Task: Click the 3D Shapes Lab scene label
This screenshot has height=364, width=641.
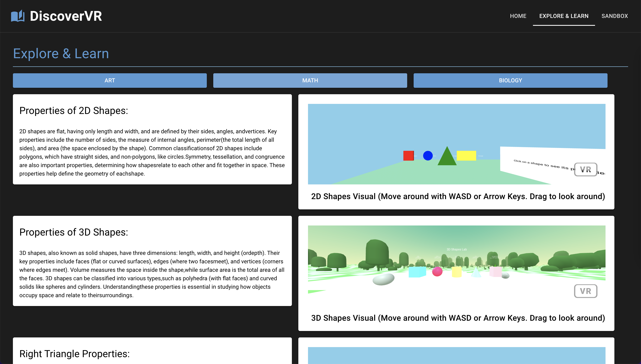Action: pyautogui.click(x=457, y=249)
